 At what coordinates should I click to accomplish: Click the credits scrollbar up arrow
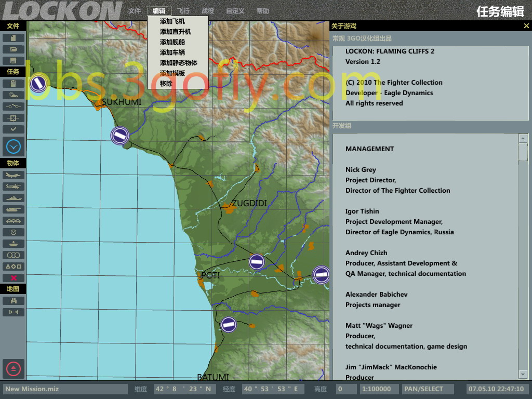point(523,138)
